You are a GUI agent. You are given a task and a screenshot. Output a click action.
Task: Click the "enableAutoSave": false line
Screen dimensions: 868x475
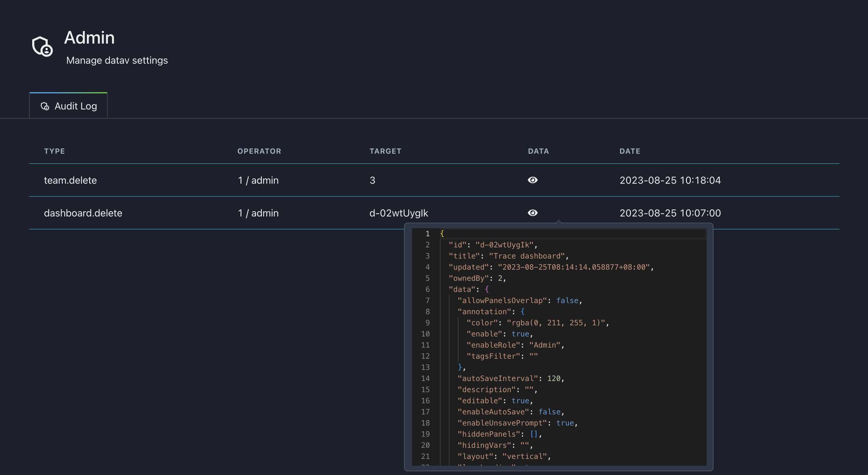click(510, 411)
